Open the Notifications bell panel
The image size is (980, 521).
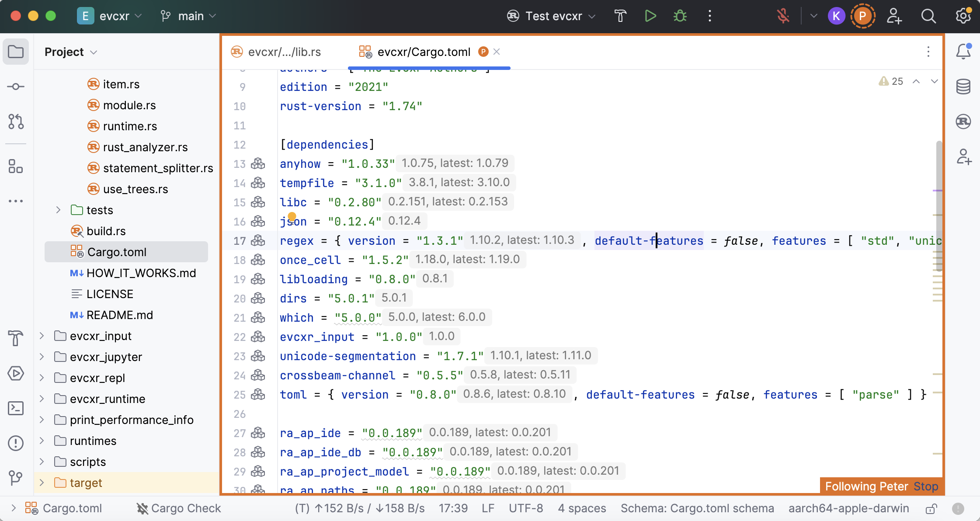pyautogui.click(x=963, y=52)
